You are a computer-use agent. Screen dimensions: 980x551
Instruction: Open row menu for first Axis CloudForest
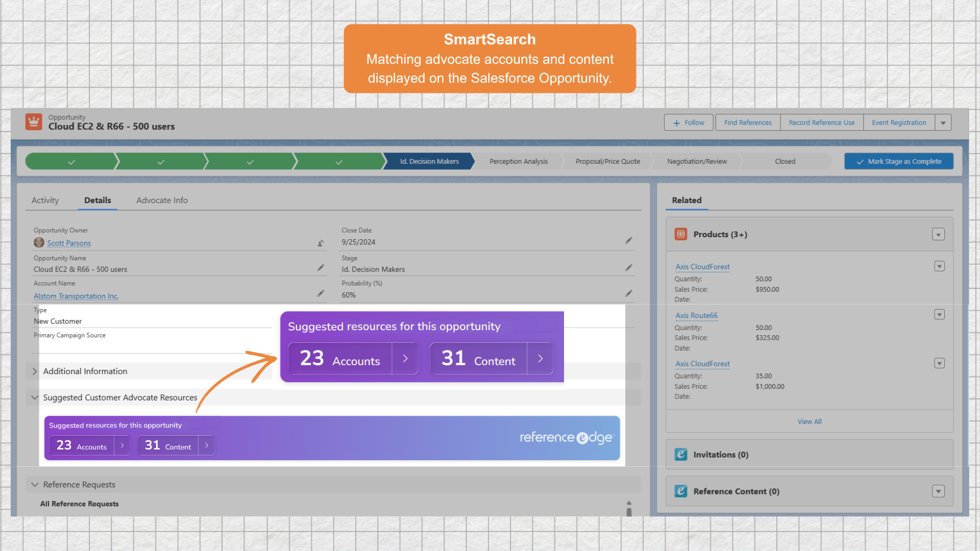coord(939,266)
